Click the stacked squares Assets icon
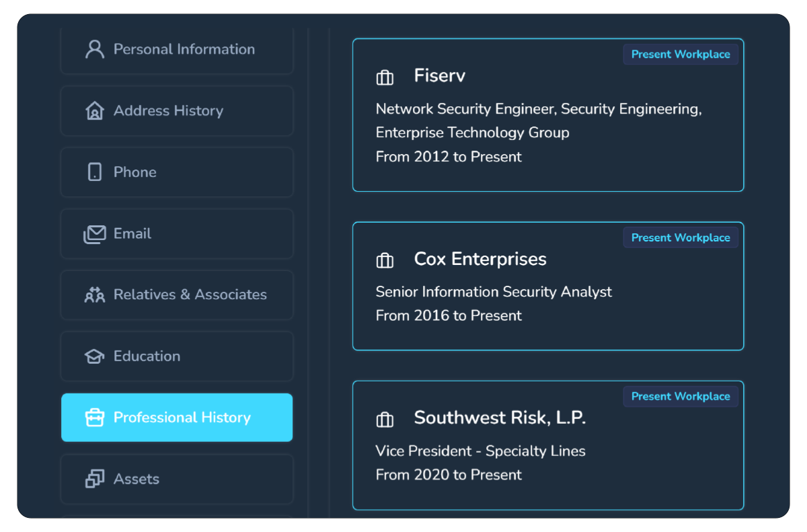 [95, 479]
